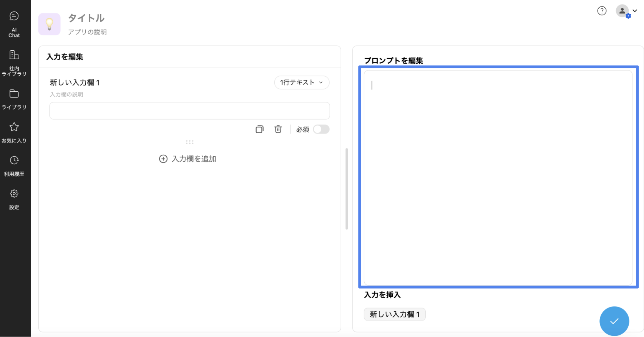Delete input field with trash icon
644x337 pixels.
[x=278, y=129]
